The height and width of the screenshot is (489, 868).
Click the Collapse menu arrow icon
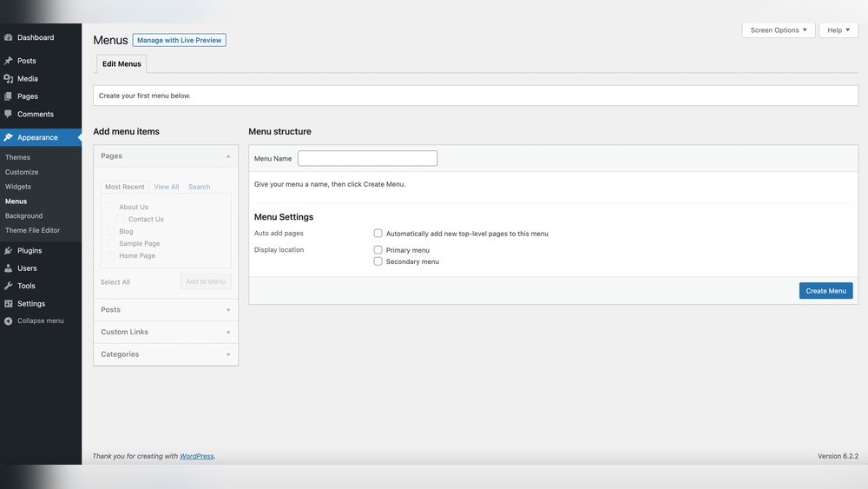[x=9, y=321]
